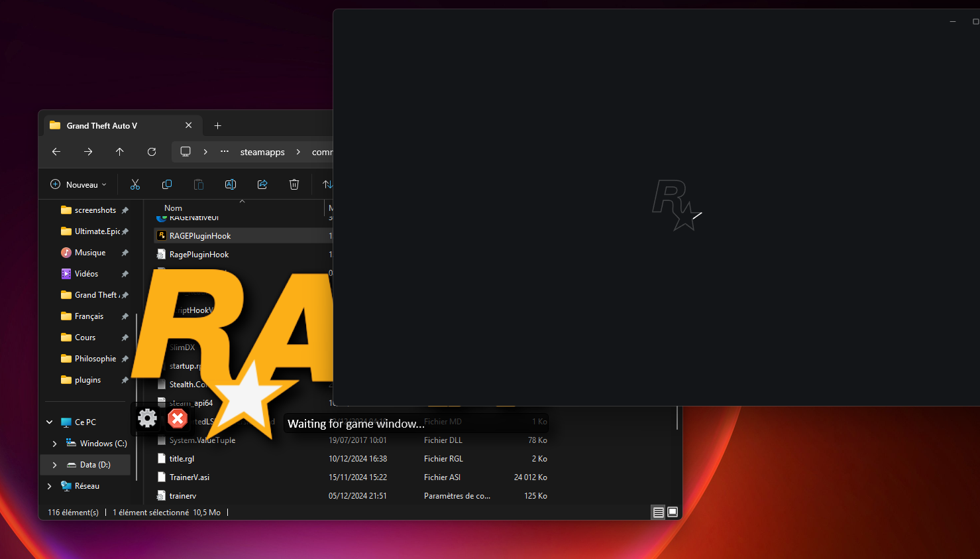
Task: Open RAGE Plugin Hook settings gear
Action: pos(147,418)
